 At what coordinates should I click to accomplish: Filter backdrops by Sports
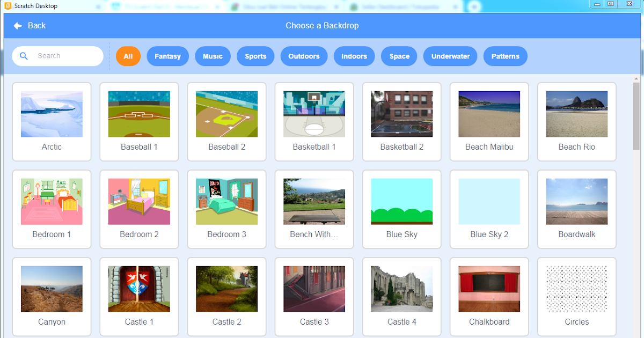click(x=255, y=56)
